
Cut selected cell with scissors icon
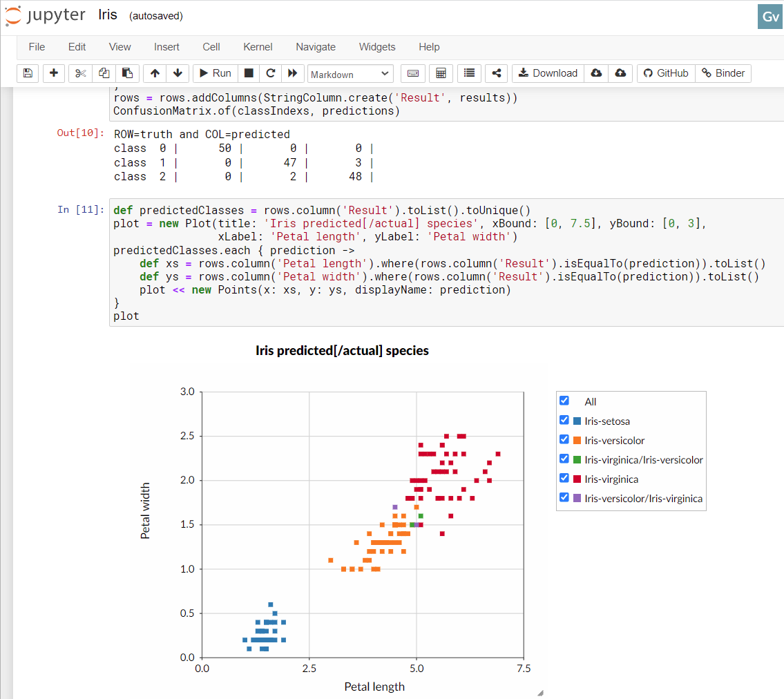[x=81, y=73]
